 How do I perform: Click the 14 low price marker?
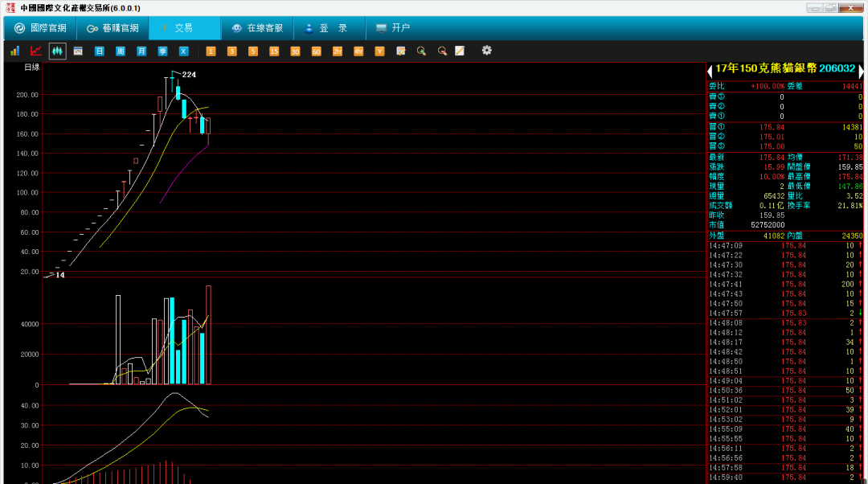tap(60, 275)
